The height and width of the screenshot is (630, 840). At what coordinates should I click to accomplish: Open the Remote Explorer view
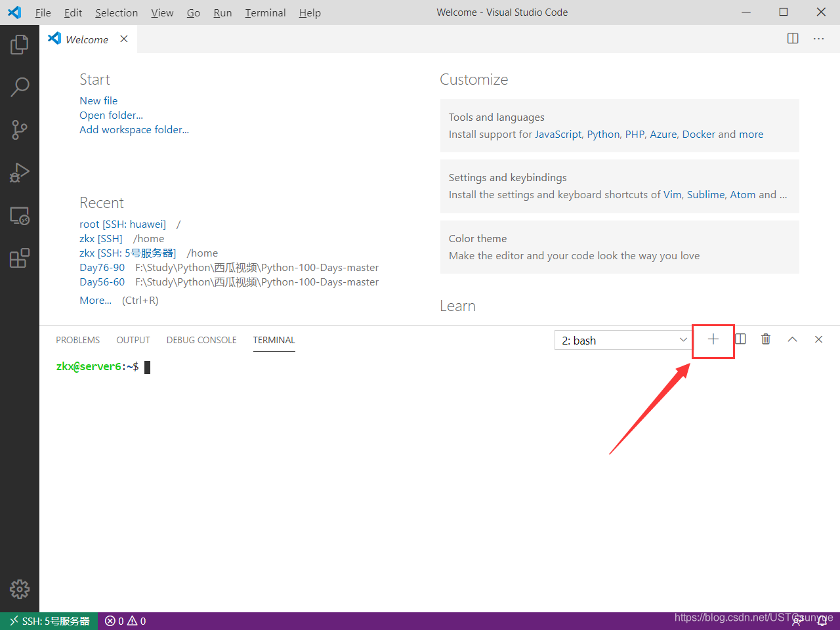(20, 215)
